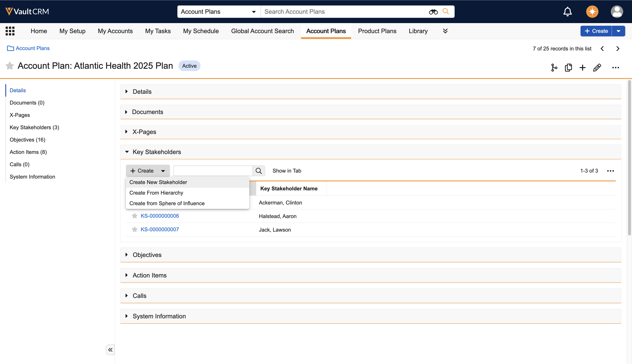This screenshot has width=632, height=364.
Task: Click the pencil edit icon
Action: 597,68
